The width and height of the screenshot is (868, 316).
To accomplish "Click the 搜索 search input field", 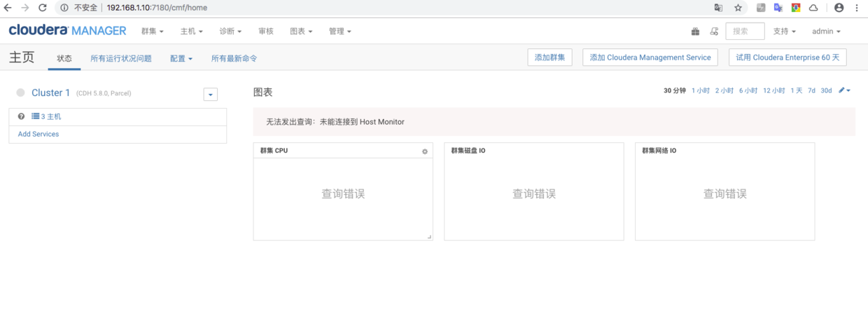I will pyautogui.click(x=745, y=32).
